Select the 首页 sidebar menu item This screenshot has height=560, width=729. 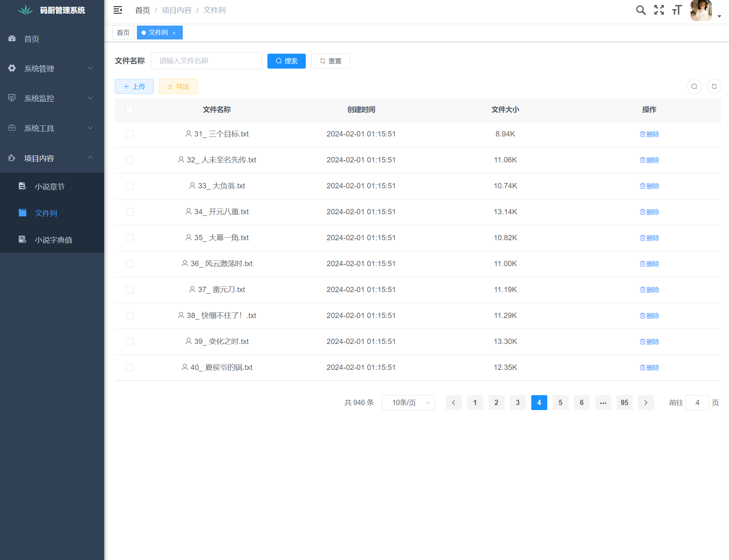tap(52, 38)
